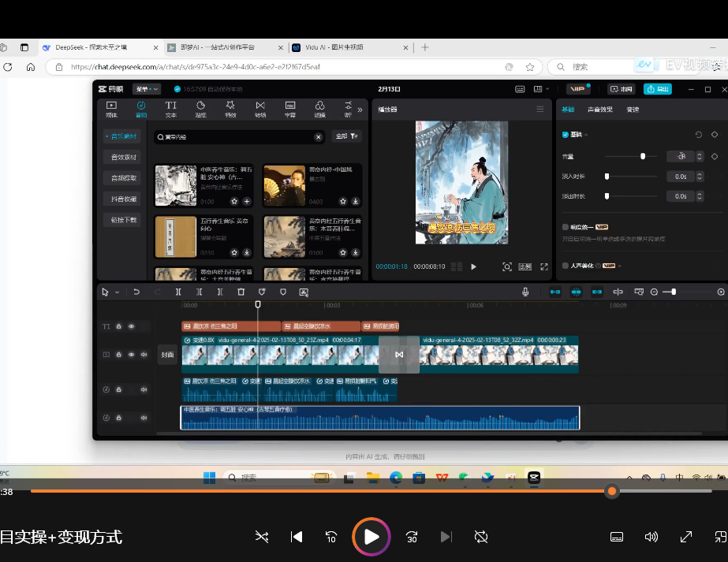
Task: Open the 媒体 media panel icon
Action: point(111,109)
